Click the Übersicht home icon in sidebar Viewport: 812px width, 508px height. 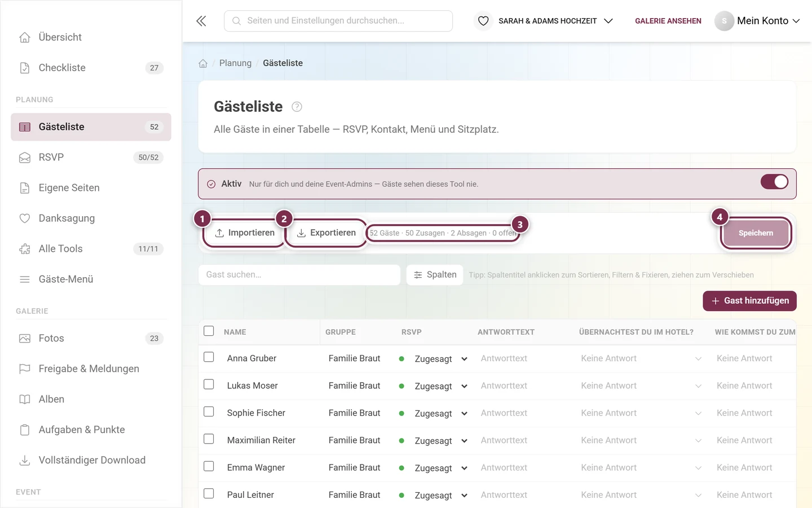[25, 37]
